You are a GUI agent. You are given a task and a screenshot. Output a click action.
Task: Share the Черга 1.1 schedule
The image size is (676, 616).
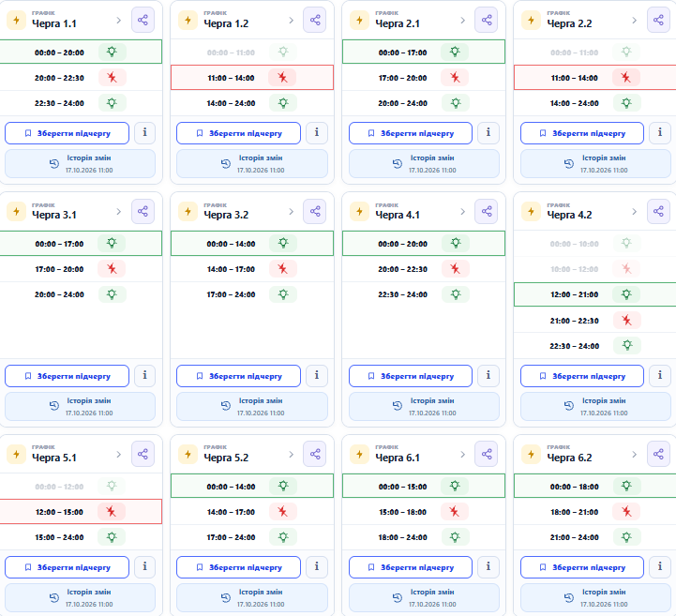pyautogui.click(x=143, y=21)
